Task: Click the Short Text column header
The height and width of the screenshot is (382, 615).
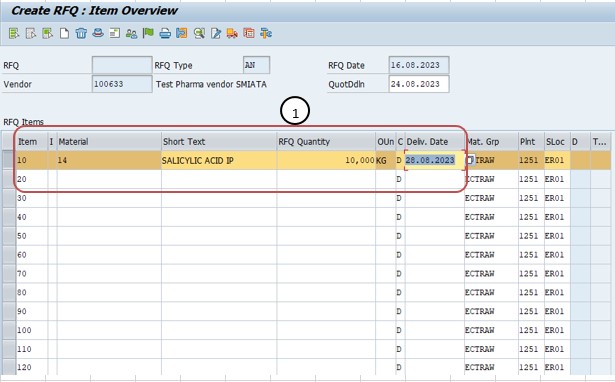Action: pyautogui.click(x=219, y=142)
